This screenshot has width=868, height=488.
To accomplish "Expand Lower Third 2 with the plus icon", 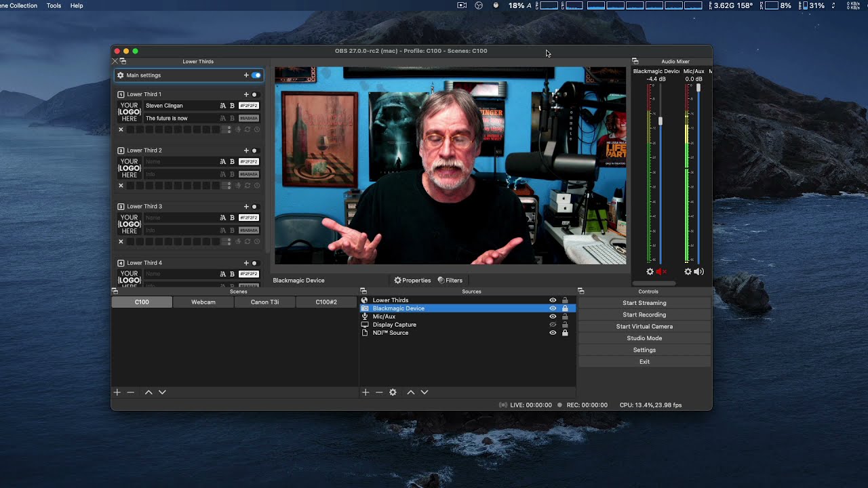I will [246, 150].
